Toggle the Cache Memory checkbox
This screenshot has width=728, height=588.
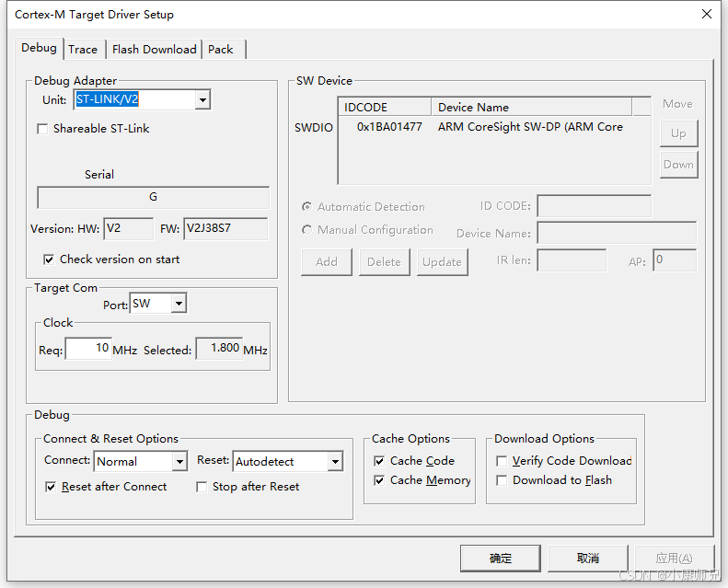point(379,480)
